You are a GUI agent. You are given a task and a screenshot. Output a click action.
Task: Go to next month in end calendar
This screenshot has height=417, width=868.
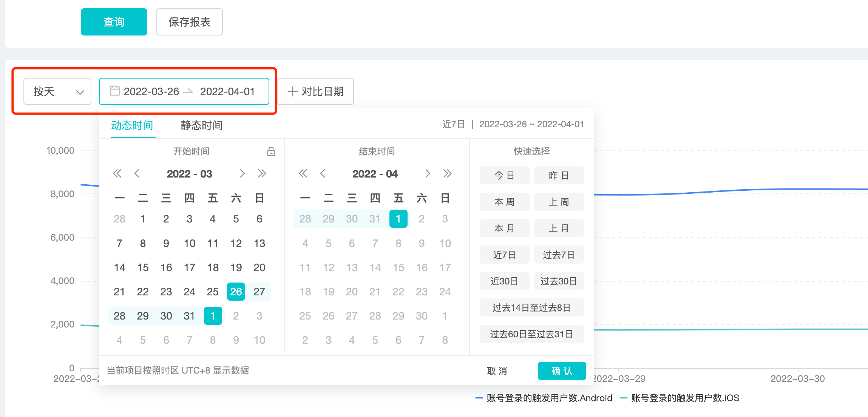(428, 174)
